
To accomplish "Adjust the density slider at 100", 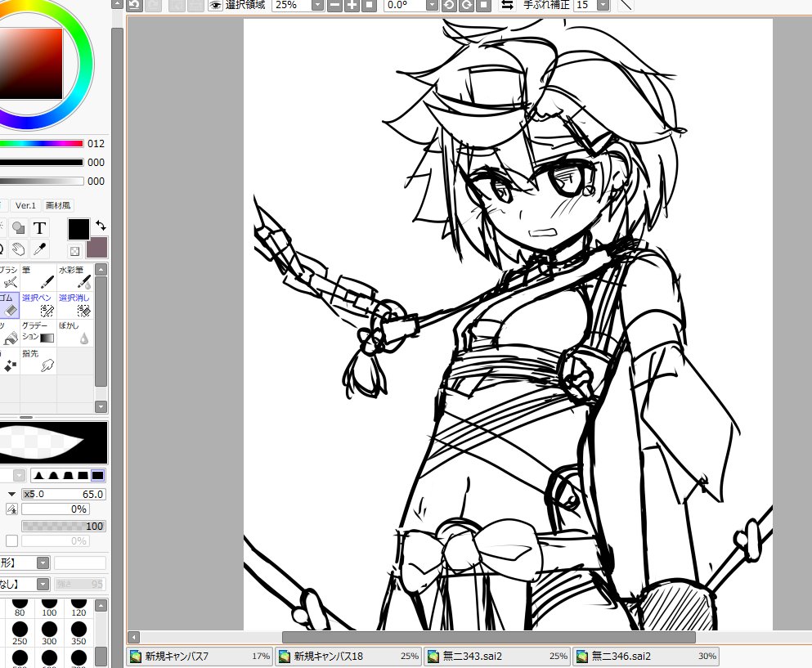I will 64,526.
